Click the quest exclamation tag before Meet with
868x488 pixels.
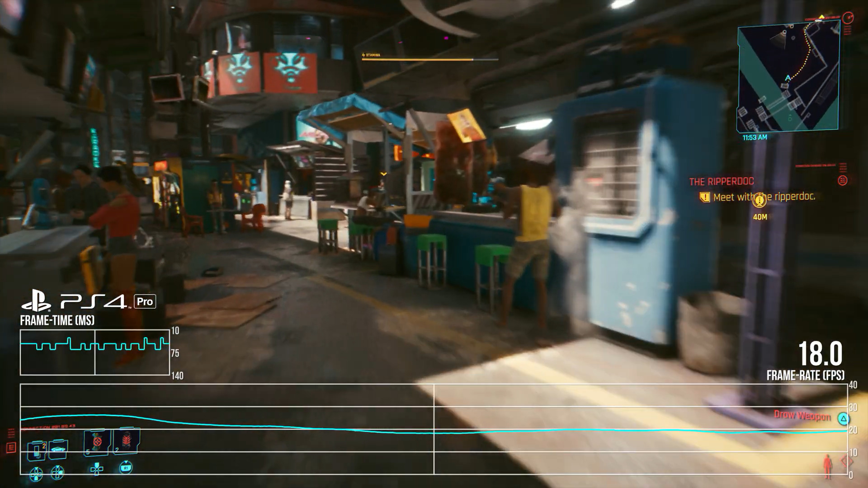click(x=705, y=197)
